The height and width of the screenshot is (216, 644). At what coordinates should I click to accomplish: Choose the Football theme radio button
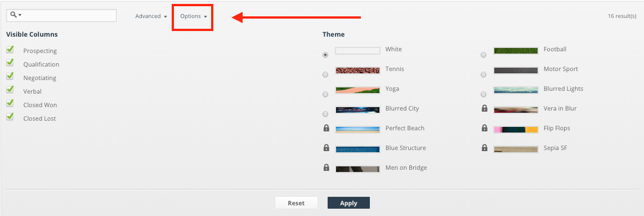[x=484, y=55]
